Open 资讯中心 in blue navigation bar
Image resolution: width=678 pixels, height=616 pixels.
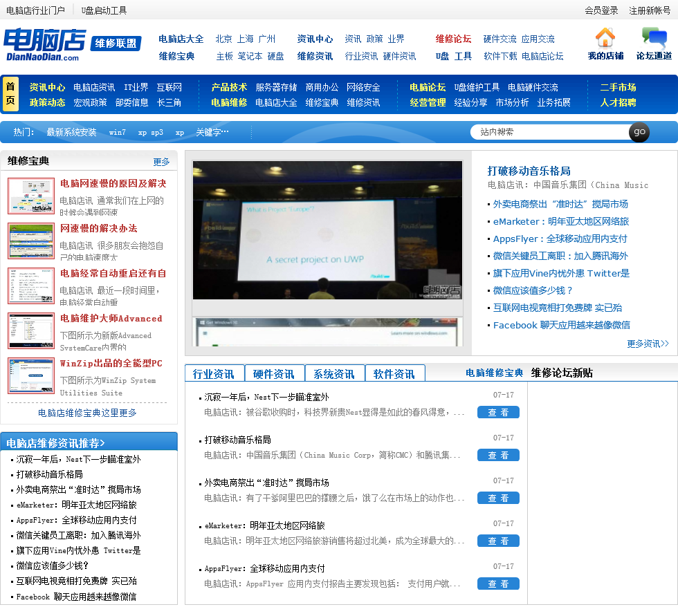(x=47, y=87)
